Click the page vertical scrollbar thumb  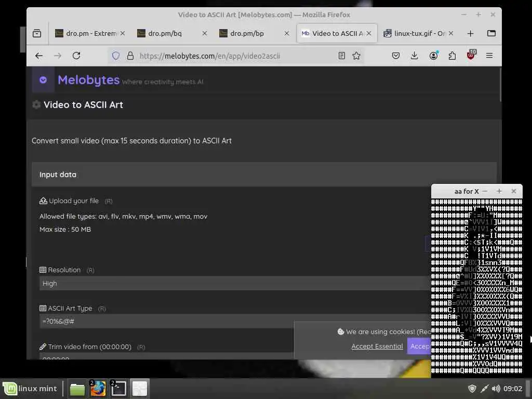pyautogui.click(x=500, y=85)
